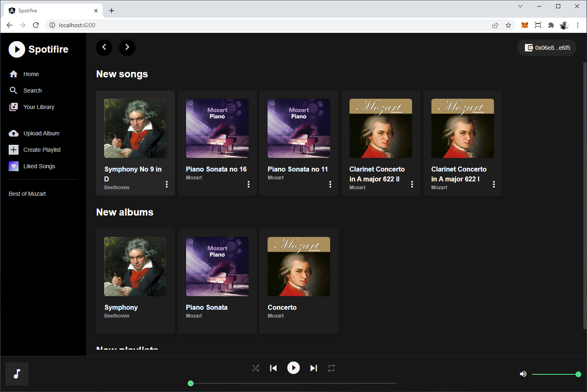Open the Piano Sonata album cover
The image size is (587, 392).
tap(217, 267)
